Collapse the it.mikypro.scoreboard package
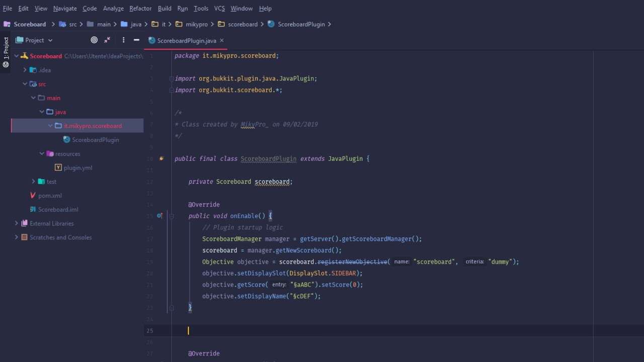Screen dimensions: 644x362 [x=50, y=126]
